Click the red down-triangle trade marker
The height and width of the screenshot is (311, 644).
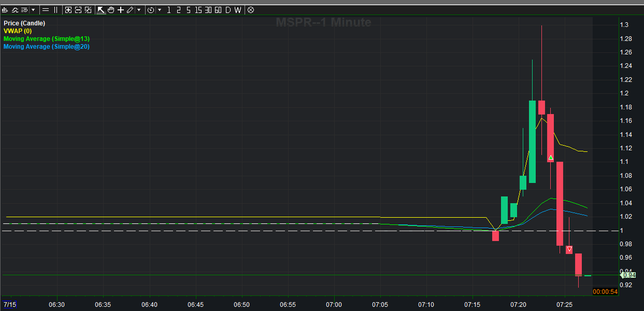(569, 249)
